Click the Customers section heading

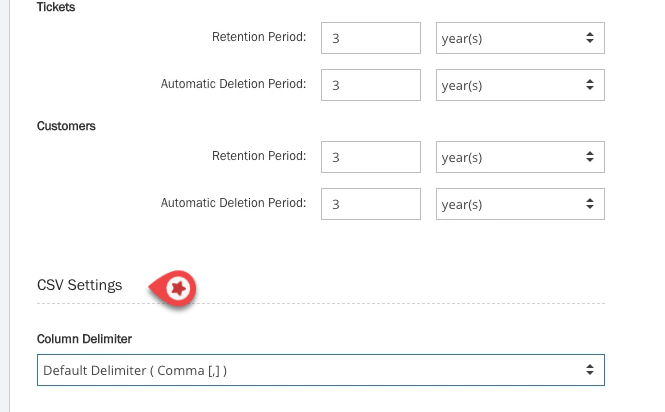click(64, 126)
